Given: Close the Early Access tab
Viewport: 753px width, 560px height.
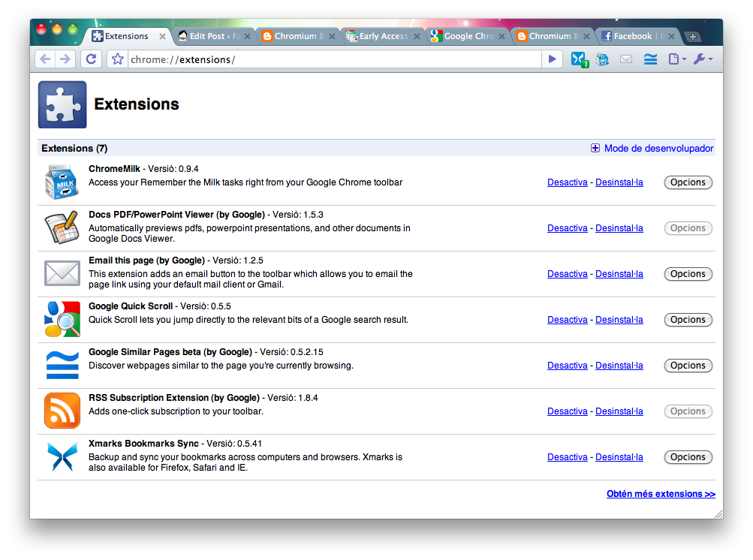Looking at the screenshot, I should tap(417, 37).
